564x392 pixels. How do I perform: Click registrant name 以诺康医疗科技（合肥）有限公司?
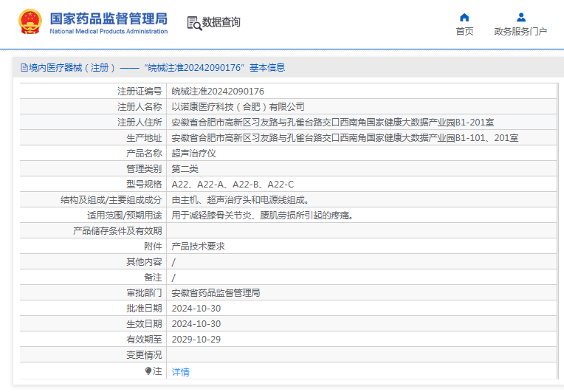(238, 107)
